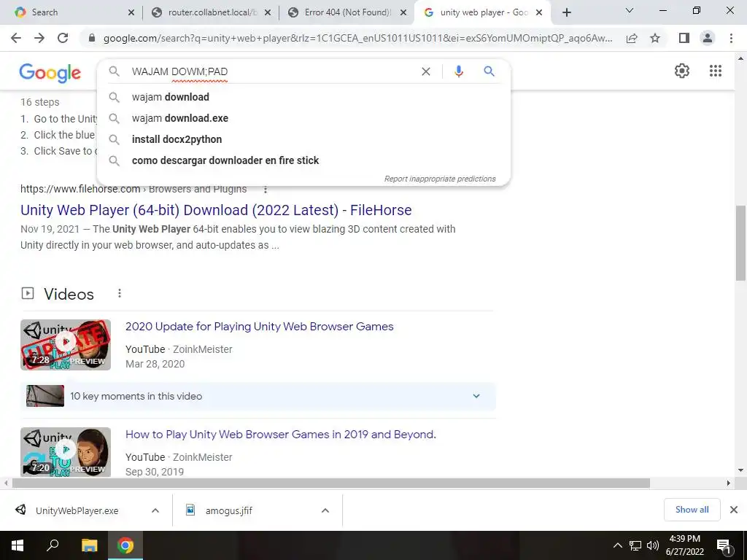Open the Chrome side panel
This screenshot has height=560, width=747.
[x=684, y=38]
